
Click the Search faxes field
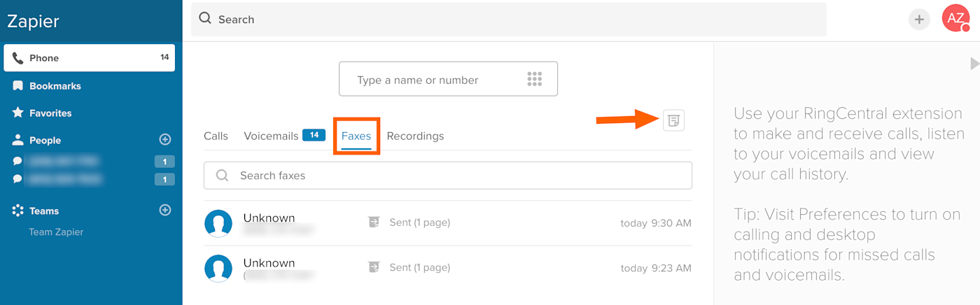coord(448,176)
